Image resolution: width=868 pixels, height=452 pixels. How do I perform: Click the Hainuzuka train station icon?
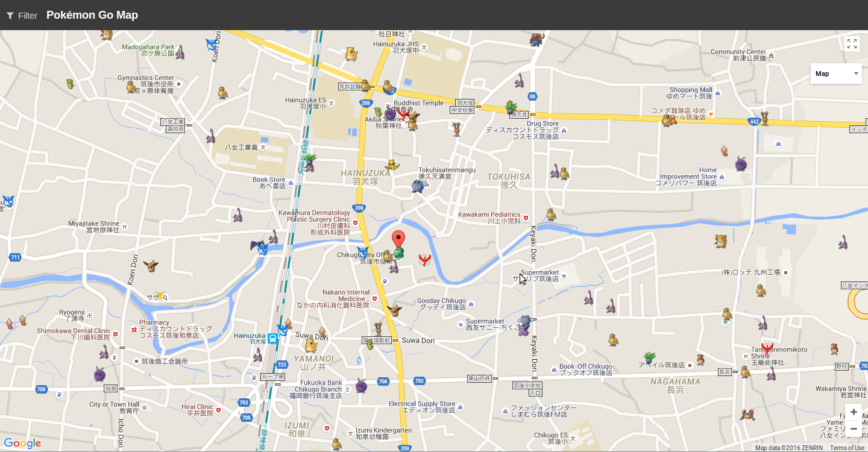pos(272,338)
